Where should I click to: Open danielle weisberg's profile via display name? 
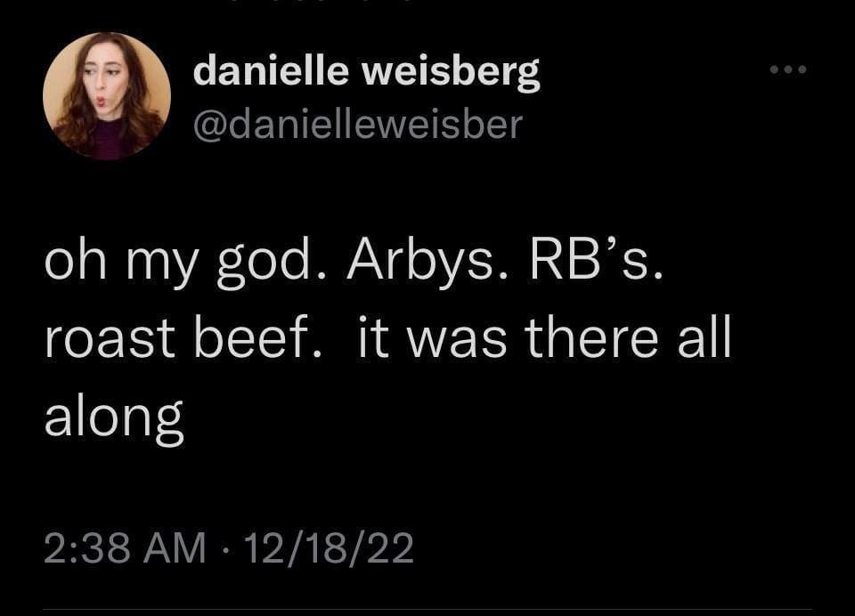coord(366,72)
